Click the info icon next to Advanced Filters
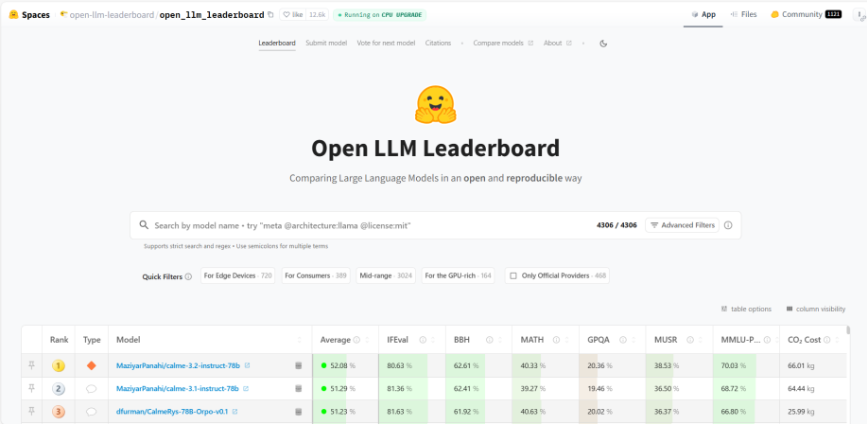Image resolution: width=868 pixels, height=425 pixels. click(x=728, y=225)
